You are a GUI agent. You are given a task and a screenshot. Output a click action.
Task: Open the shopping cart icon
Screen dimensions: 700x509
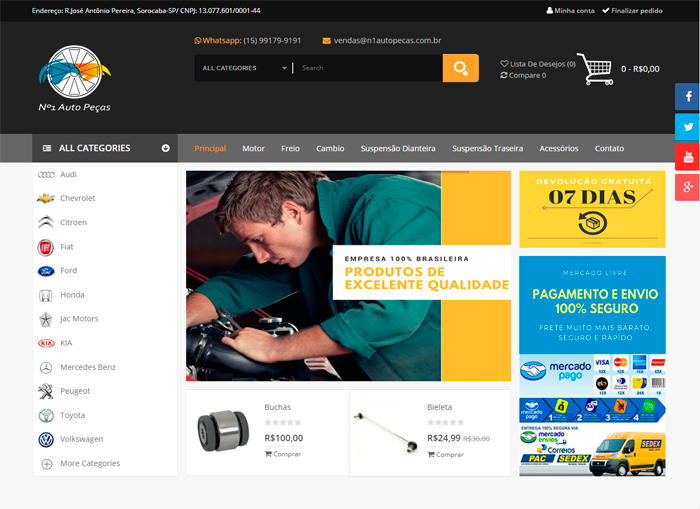(x=594, y=69)
